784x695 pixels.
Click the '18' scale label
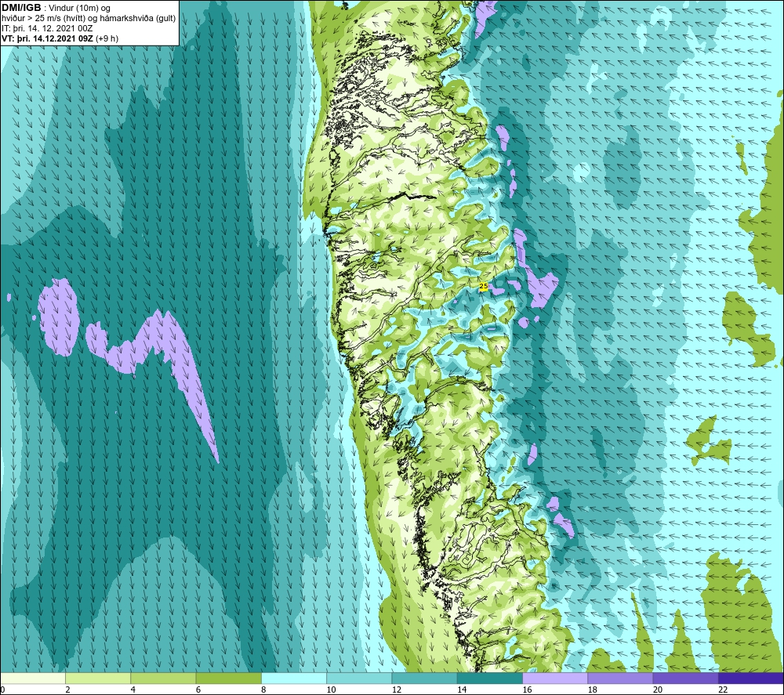[x=593, y=690]
